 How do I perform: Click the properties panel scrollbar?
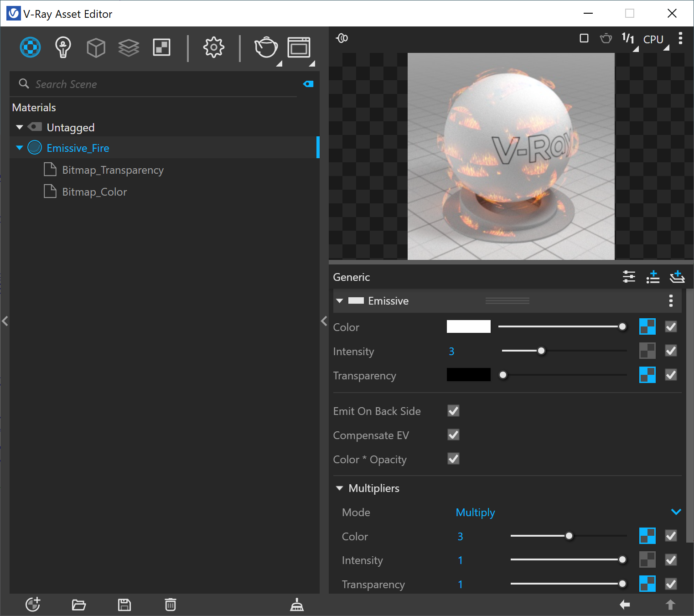[x=690, y=415]
